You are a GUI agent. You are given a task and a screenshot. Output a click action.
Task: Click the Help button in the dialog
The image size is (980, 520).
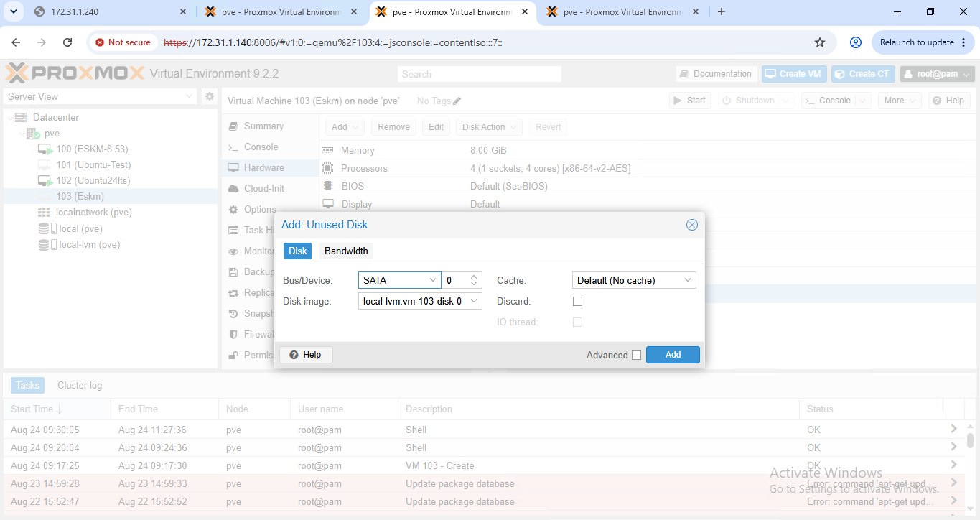(306, 355)
